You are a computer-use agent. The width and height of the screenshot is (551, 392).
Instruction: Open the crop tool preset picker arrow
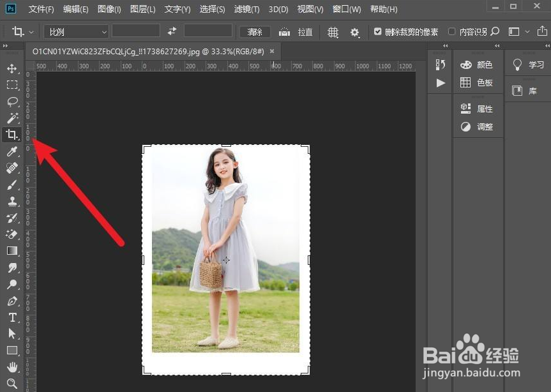(31, 32)
